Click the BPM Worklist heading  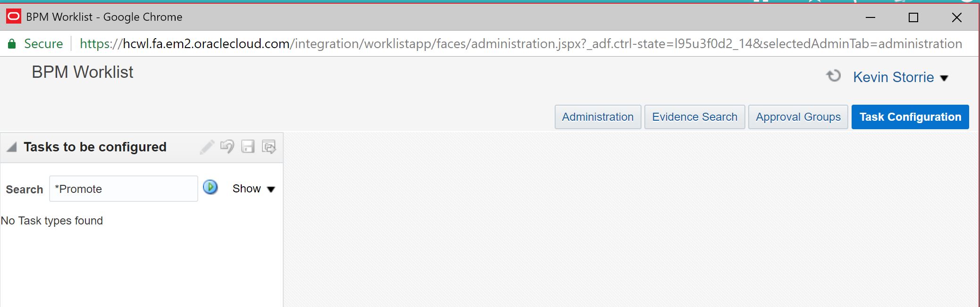[82, 72]
